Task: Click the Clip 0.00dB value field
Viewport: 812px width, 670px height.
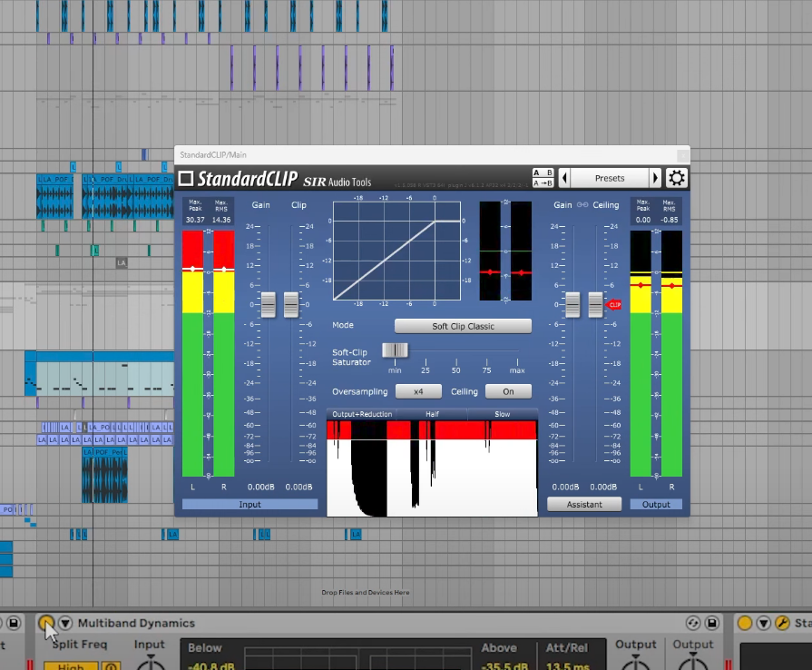Action: (298, 488)
